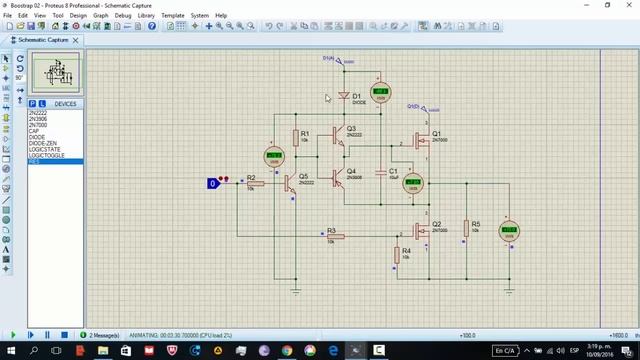Select the 2D box drawing tool

6,210
